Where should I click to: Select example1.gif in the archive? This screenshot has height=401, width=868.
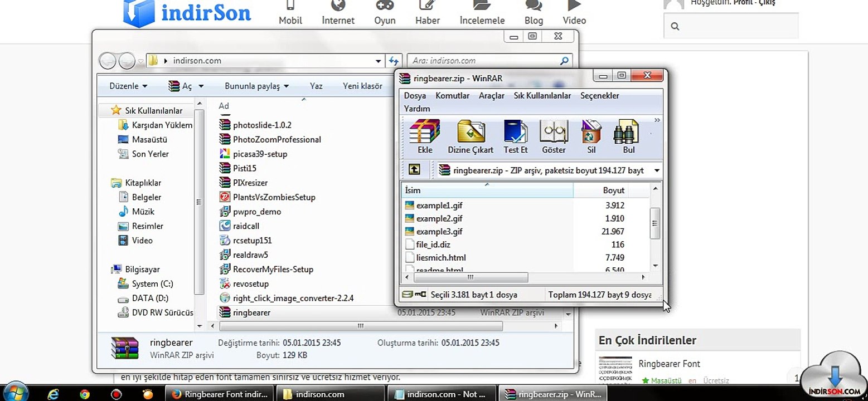click(439, 206)
